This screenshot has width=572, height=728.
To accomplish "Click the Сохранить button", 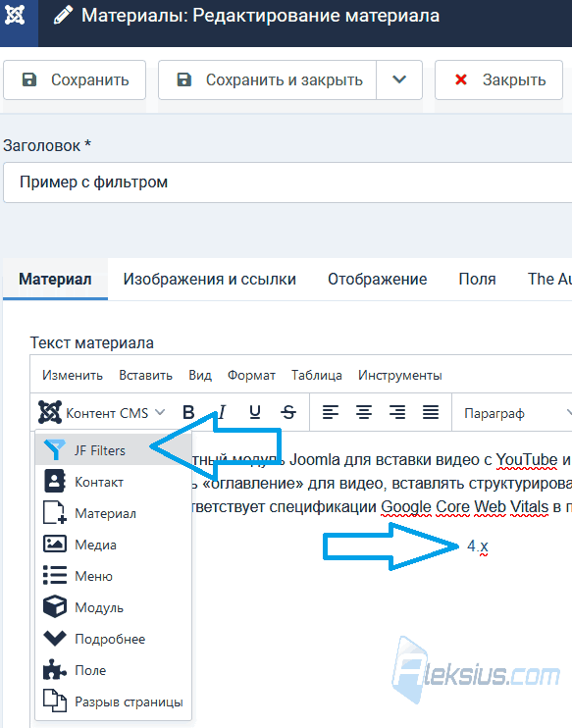I will (x=75, y=79).
